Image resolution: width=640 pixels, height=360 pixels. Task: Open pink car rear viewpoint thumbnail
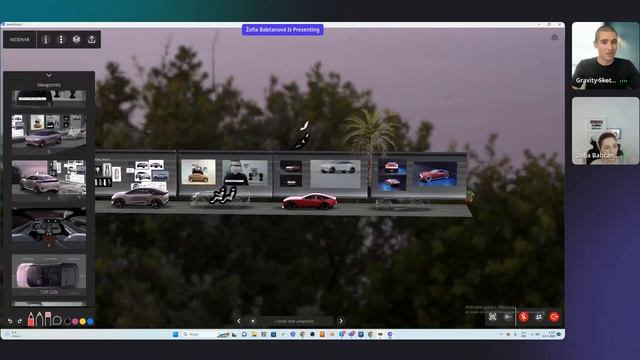49,180
